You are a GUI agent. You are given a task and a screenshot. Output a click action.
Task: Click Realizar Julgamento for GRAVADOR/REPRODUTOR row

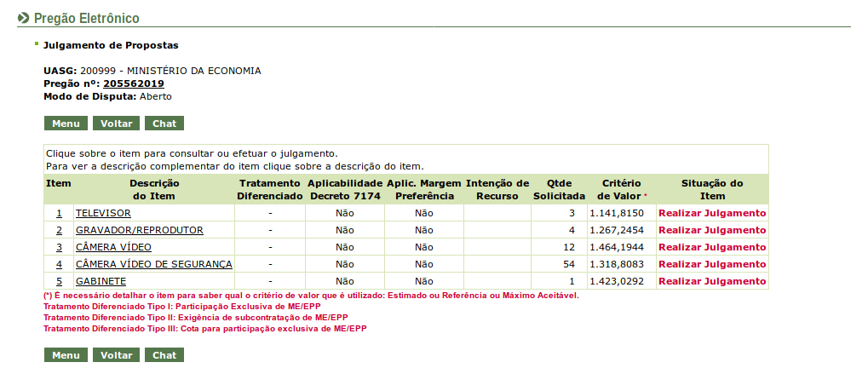click(x=712, y=230)
